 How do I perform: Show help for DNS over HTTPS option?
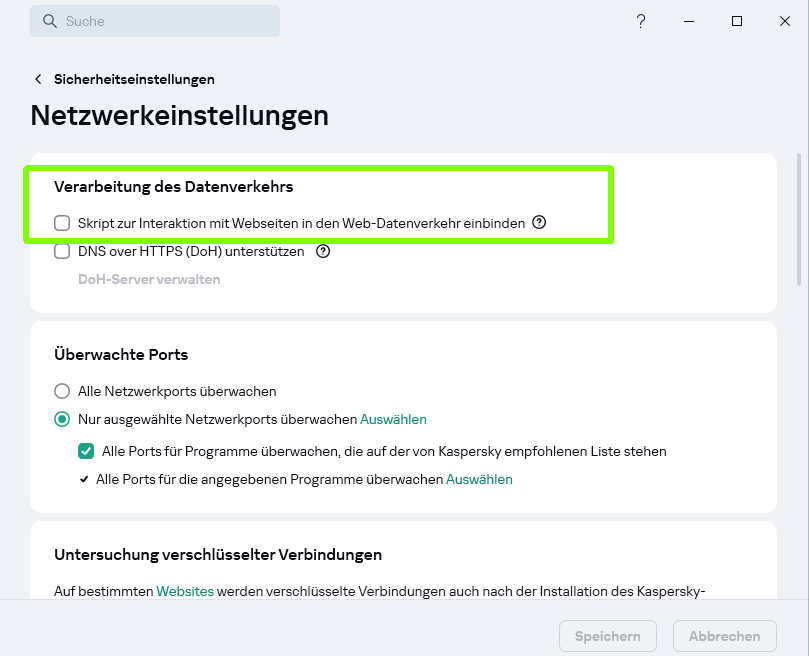tap(323, 251)
